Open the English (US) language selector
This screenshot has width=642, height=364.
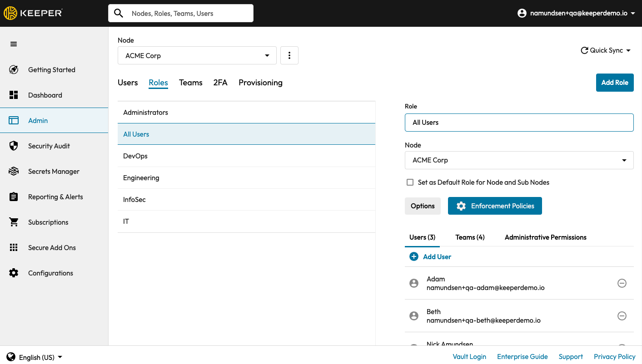pyautogui.click(x=35, y=357)
